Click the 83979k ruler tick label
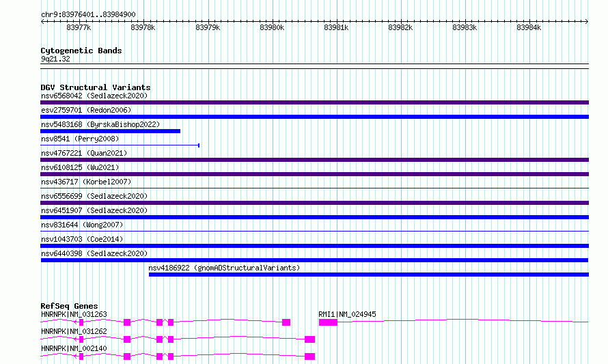This screenshot has height=364, width=608. pyautogui.click(x=208, y=27)
